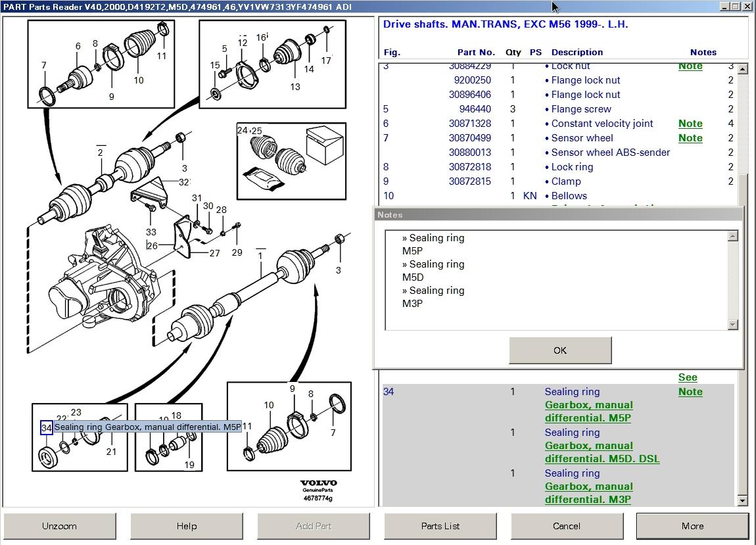
Task: Click the Cancel button
Action: (x=567, y=526)
